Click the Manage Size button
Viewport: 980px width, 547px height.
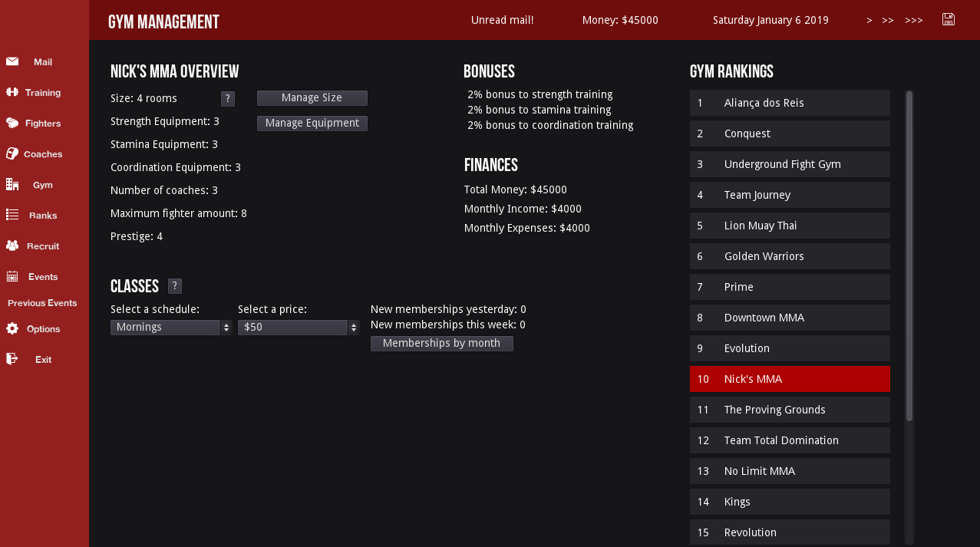(312, 98)
